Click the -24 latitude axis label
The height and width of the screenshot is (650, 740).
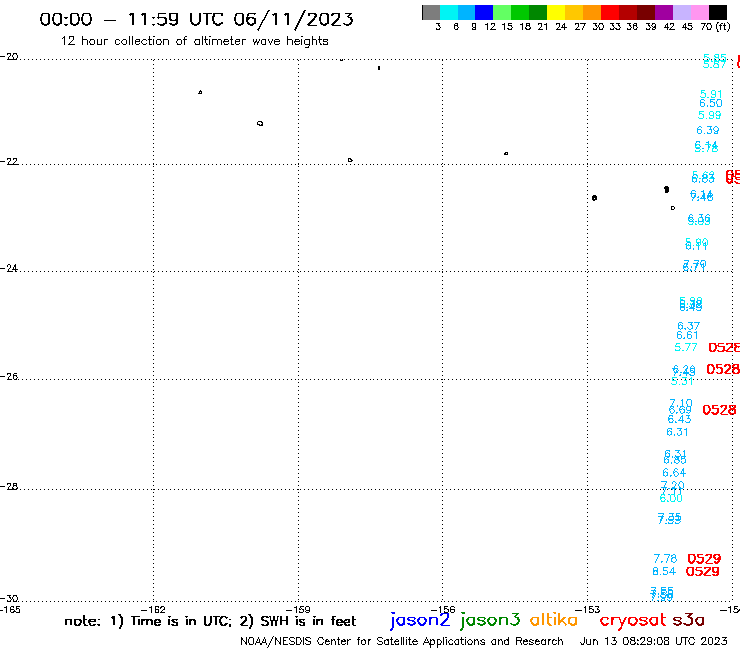pyautogui.click(x=9, y=268)
